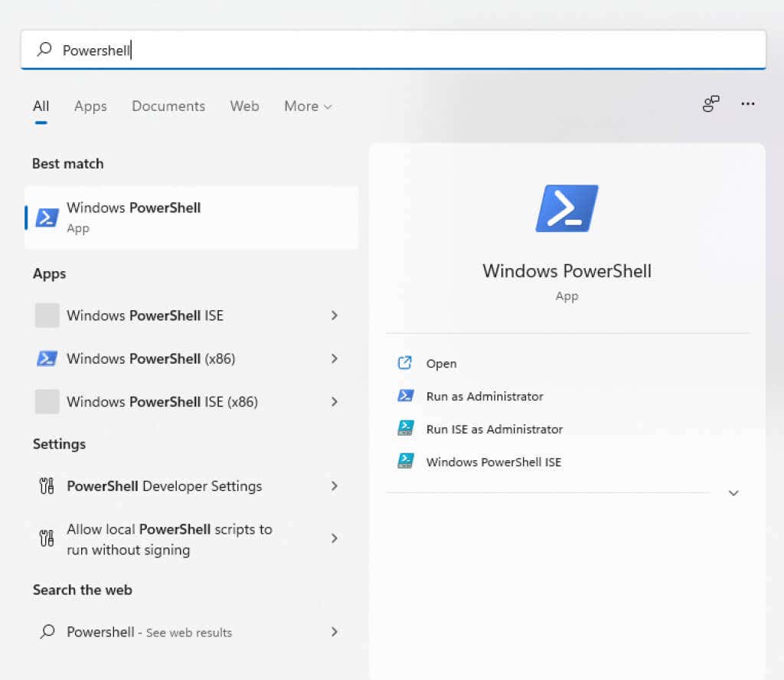Expand the More search filter dropdown
This screenshot has width=784, height=680.
[307, 106]
